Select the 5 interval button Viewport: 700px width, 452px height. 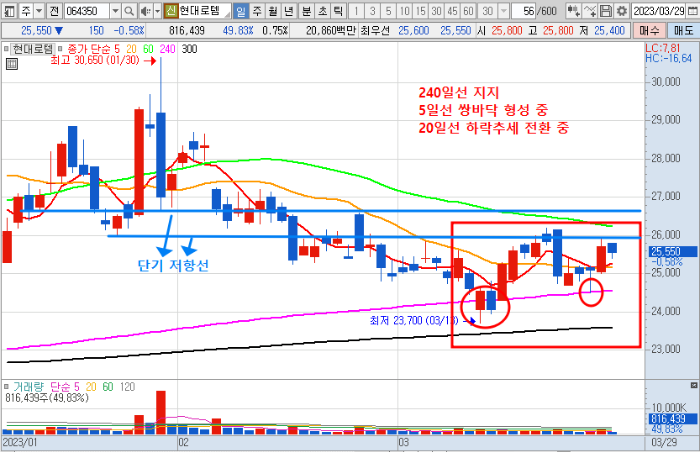pos(388,11)
